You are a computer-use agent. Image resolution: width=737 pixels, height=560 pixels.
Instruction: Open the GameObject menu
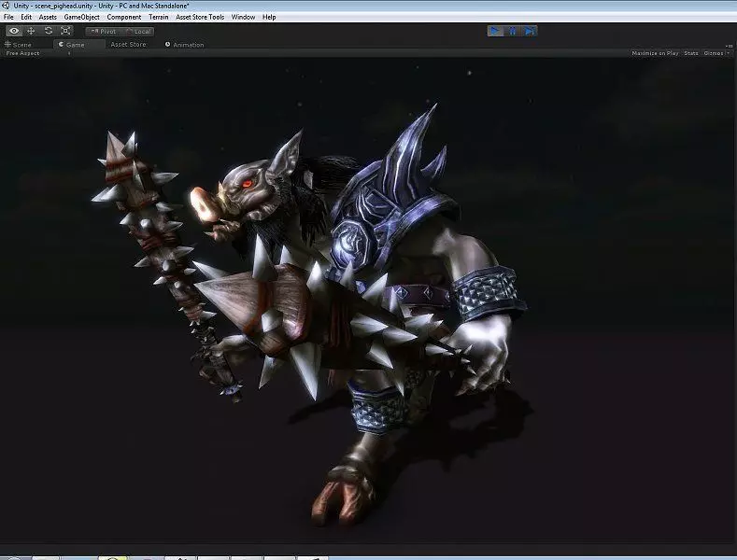(x=82, y=17)
